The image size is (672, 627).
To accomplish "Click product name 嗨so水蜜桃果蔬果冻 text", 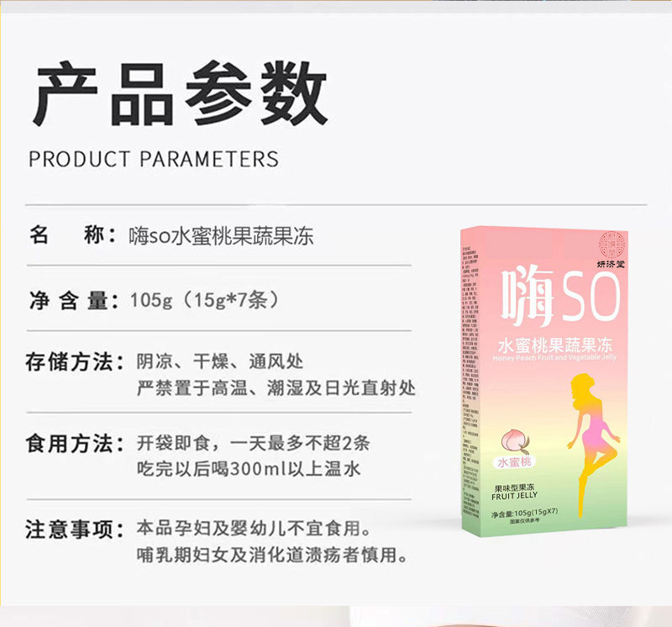I will coord(221,236).
